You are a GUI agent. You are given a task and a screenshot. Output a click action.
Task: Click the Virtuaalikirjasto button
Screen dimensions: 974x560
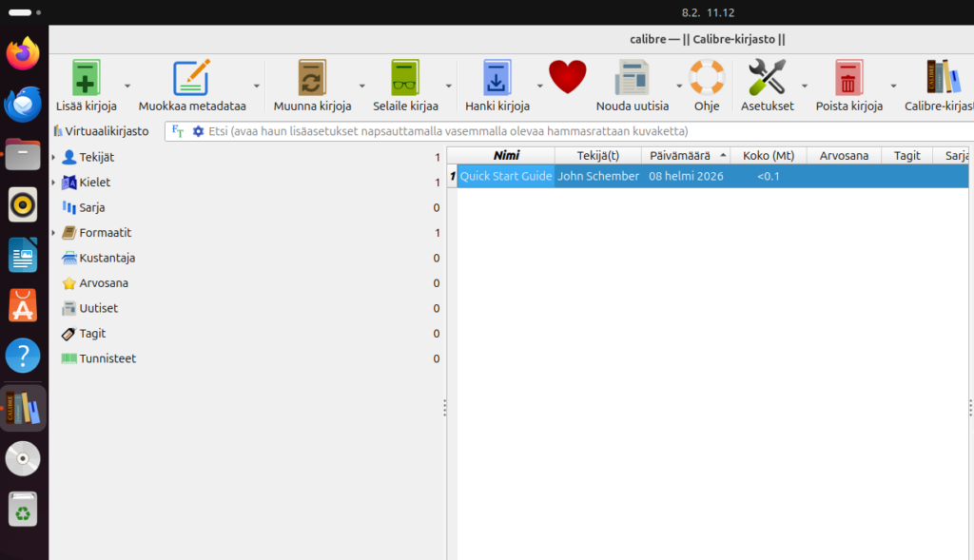pyautogui.click(x=101, y=131)
